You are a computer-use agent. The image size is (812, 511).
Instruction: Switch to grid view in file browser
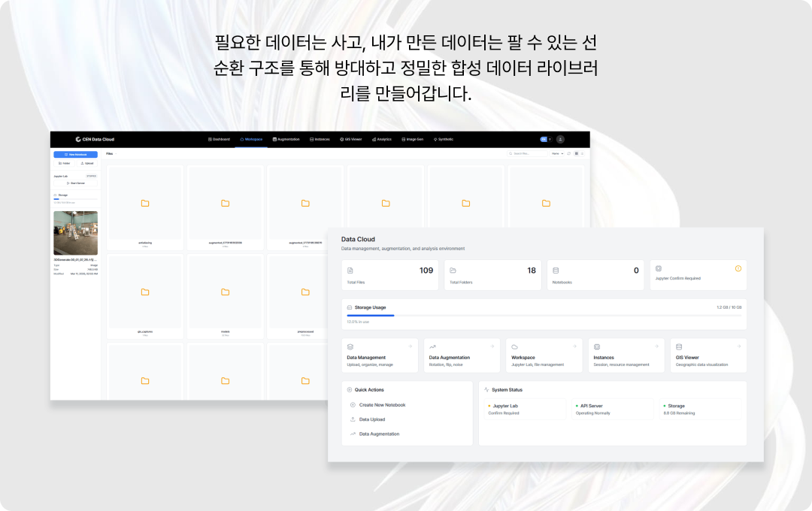click(576, 153)
